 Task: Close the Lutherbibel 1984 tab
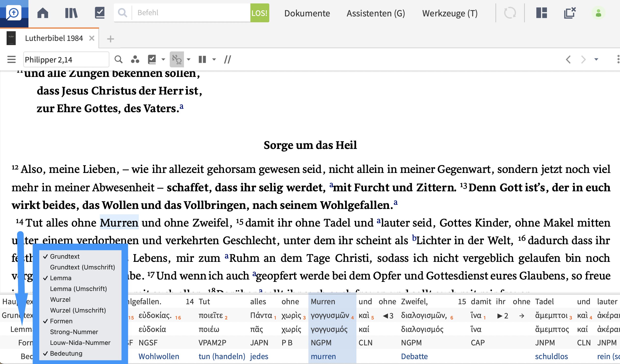[x=92, y=38]
